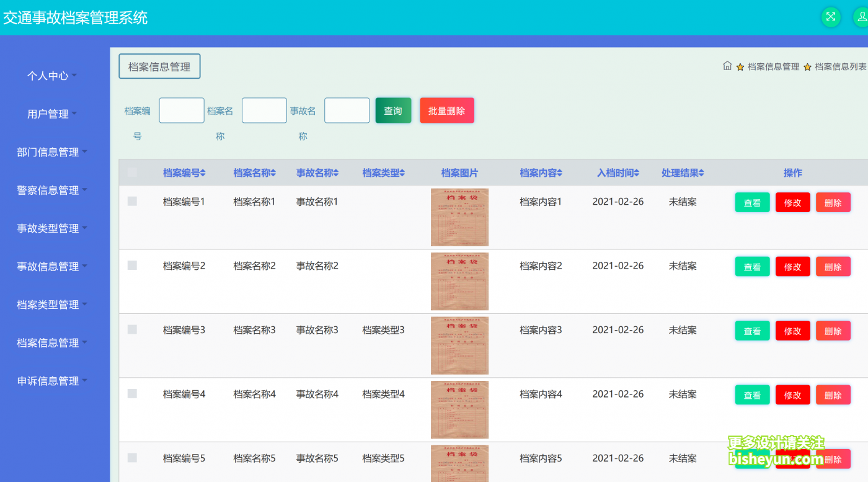Check the select-all checkbox in the table header
Screen dimensions: 868x482
[132, 172]
